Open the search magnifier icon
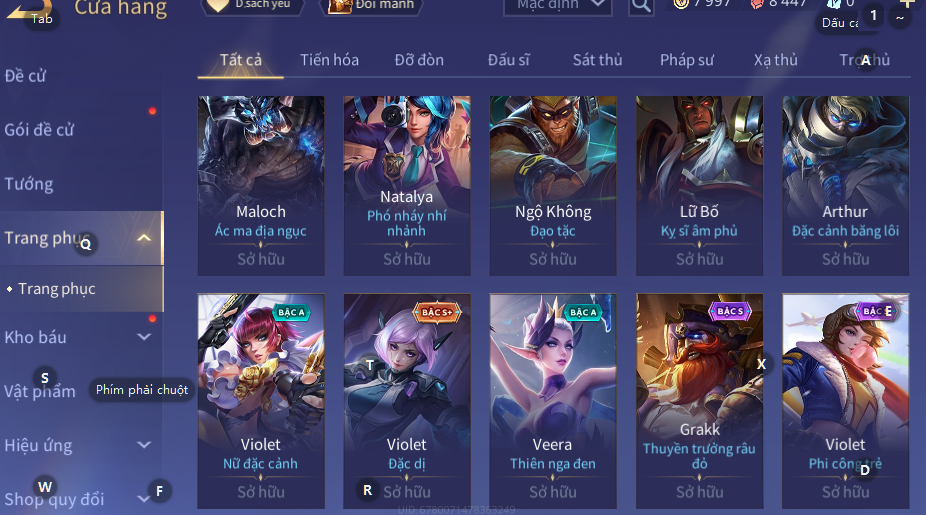 (x=641, y=6)
